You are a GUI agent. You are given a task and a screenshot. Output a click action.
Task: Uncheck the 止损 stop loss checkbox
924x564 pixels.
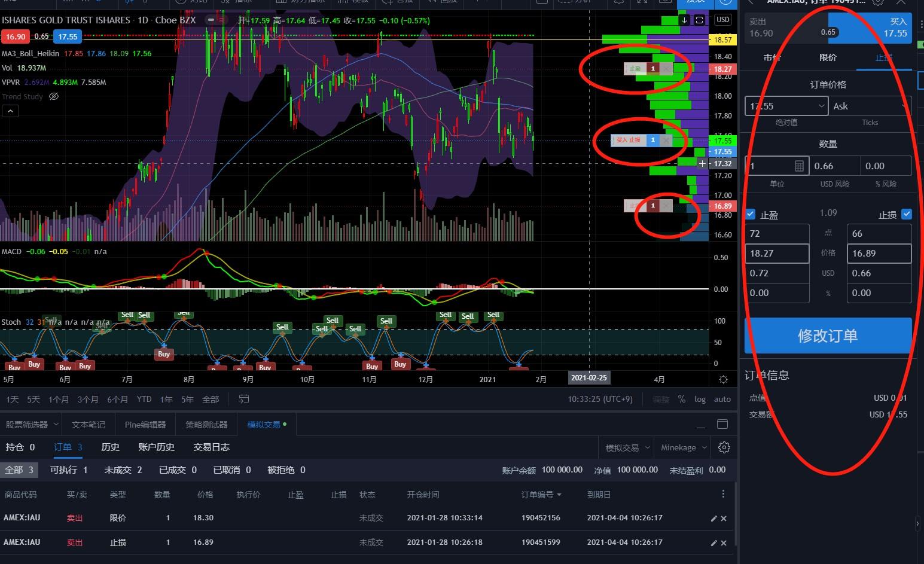click(907, 214)
